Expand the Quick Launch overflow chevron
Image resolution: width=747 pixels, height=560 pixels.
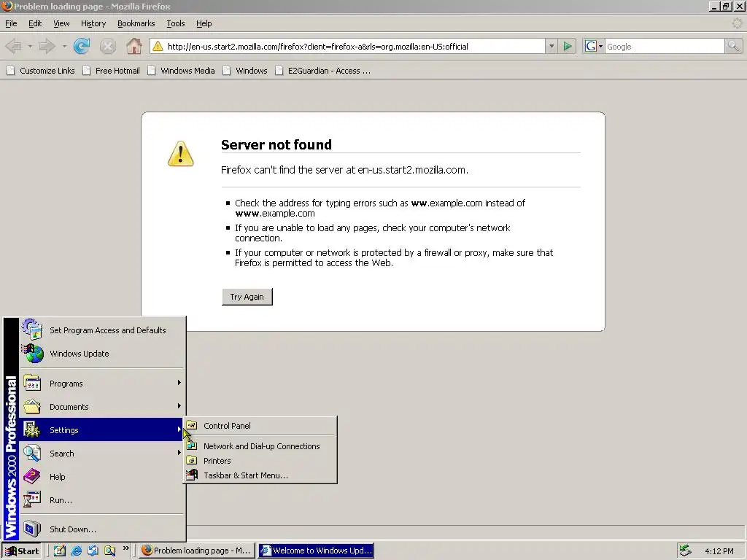pos(125,548)
